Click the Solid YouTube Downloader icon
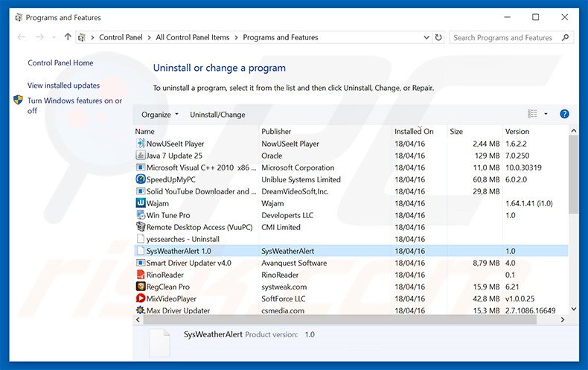The height and width of the screenshot is (370, 588). point(140,191)
